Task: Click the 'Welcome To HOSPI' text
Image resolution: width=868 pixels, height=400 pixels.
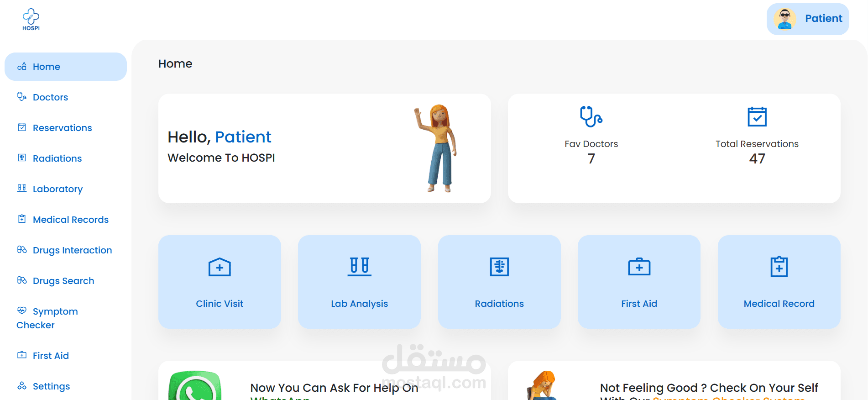Action: click(x=221, y=158)
